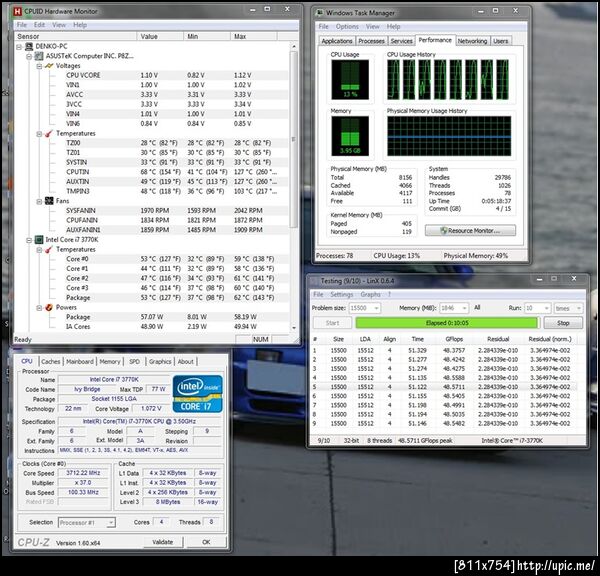Click the Up Time value 0:05:18:37
Viewport: 600px width, 576px height.
[x=496, y=201]
